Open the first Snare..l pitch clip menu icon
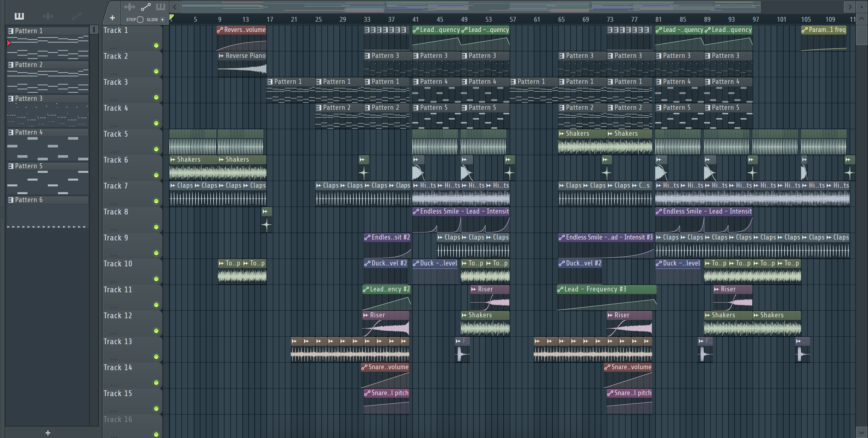This screenshot has width=868, height=438. (367, 393)
